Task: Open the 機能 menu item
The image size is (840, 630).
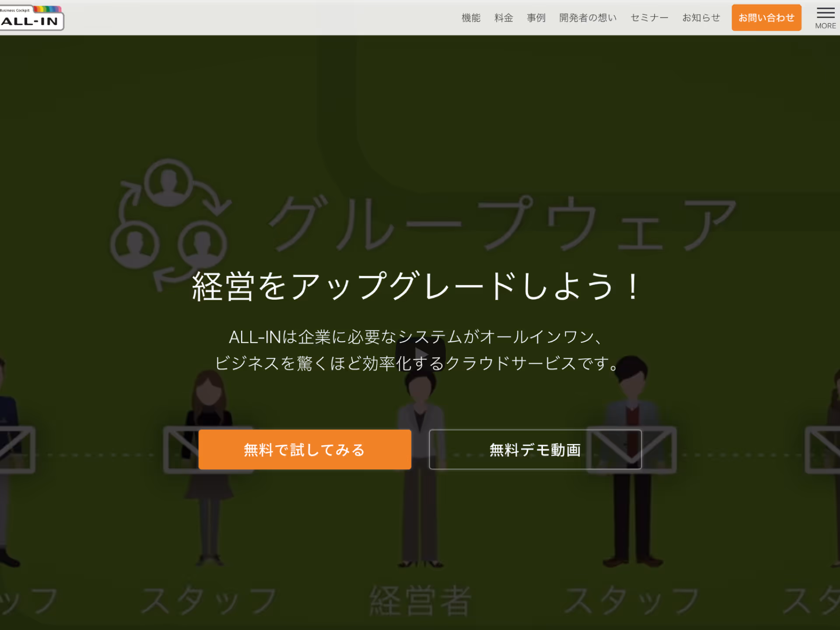Action: (471, 18)
